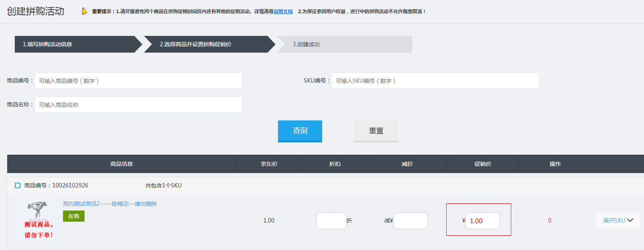Open the 说明文档 link
Viewport: 644px width, 250px height.
283,12
